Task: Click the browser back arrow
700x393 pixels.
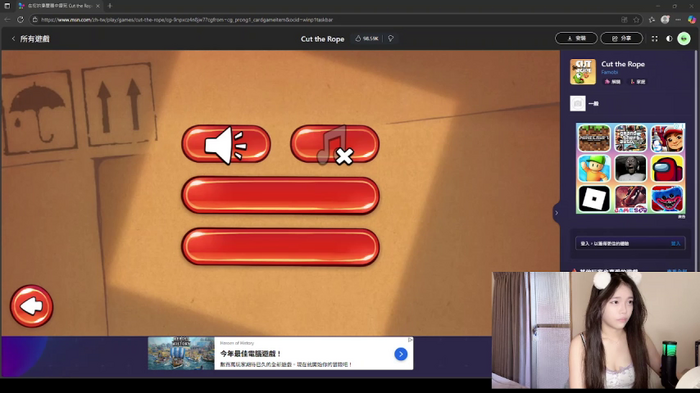Action: [7, 20]
